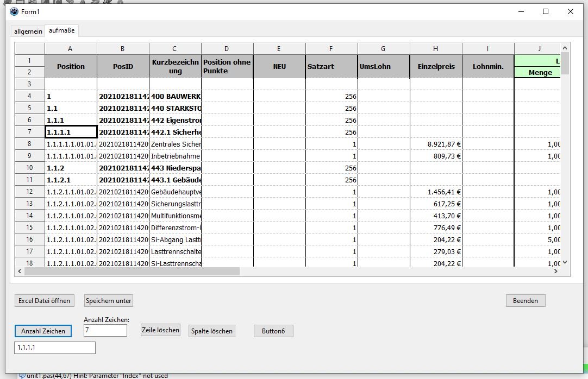Viewport: 588px width, 379px height.
Task: Click the NEU header cell
Action: 279,66
